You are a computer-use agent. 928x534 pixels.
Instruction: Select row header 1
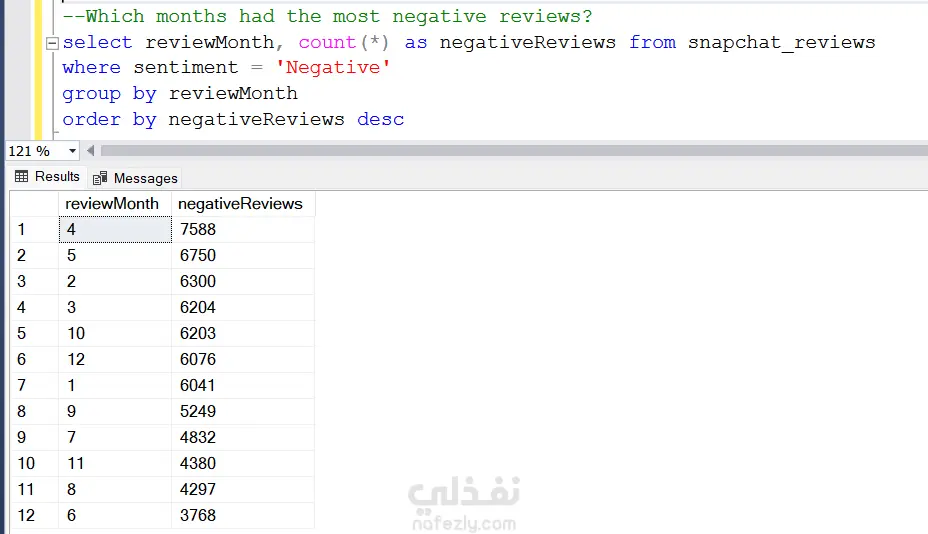pos(34,229)
